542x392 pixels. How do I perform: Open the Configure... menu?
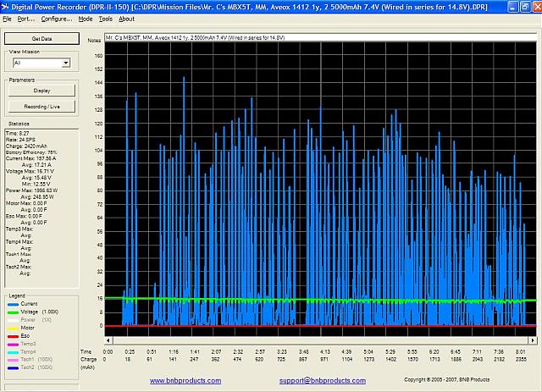coord(57,18)
